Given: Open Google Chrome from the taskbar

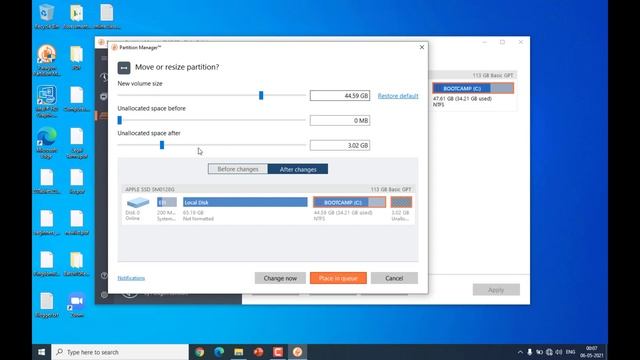Looking at the screenshot, I should click(x=200, y=352).
